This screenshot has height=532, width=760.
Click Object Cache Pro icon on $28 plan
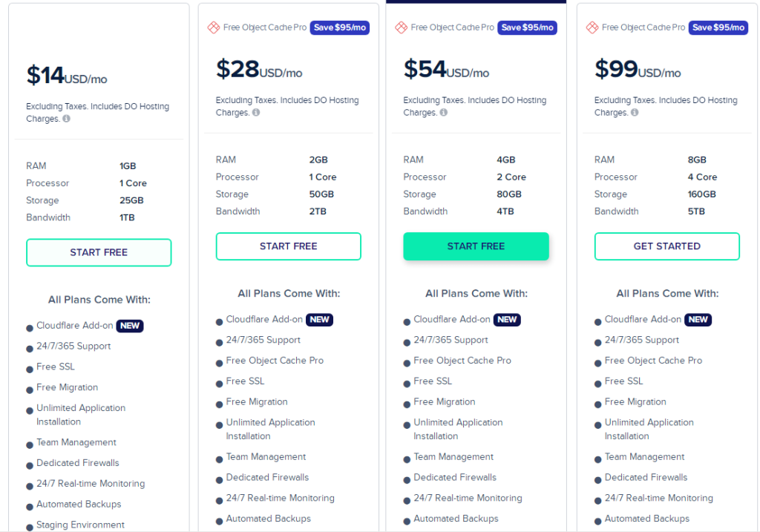click(x=213, y=27)
